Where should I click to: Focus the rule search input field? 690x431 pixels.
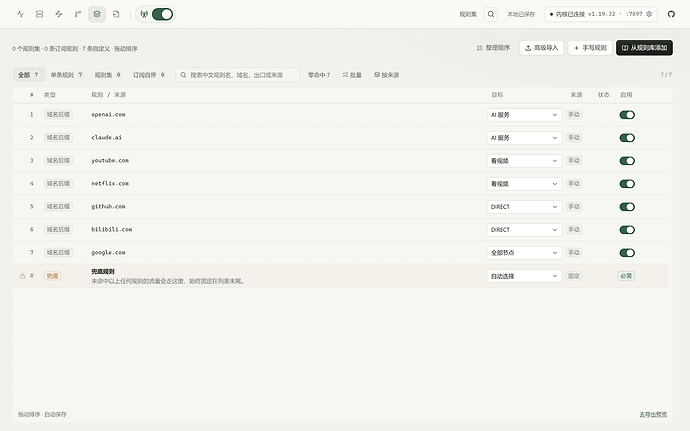click(238, 75)
